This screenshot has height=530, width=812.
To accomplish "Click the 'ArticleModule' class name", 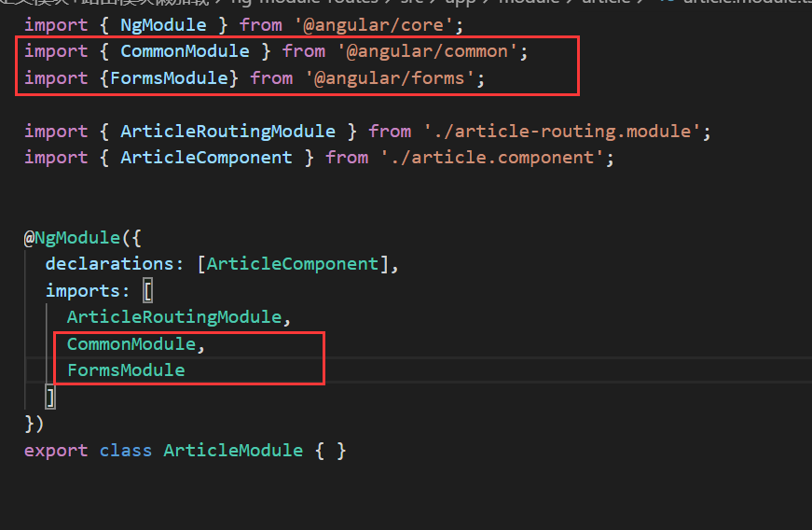I will [233, 451].
